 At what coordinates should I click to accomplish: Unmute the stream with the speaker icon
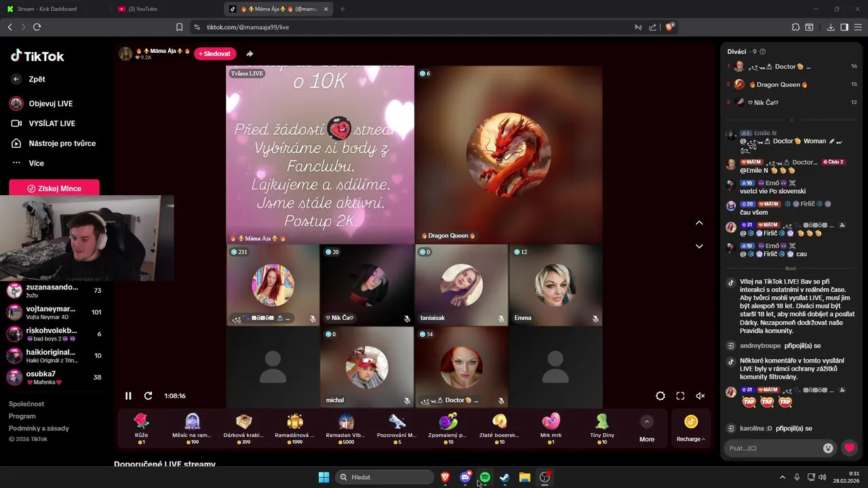point(701,396)
